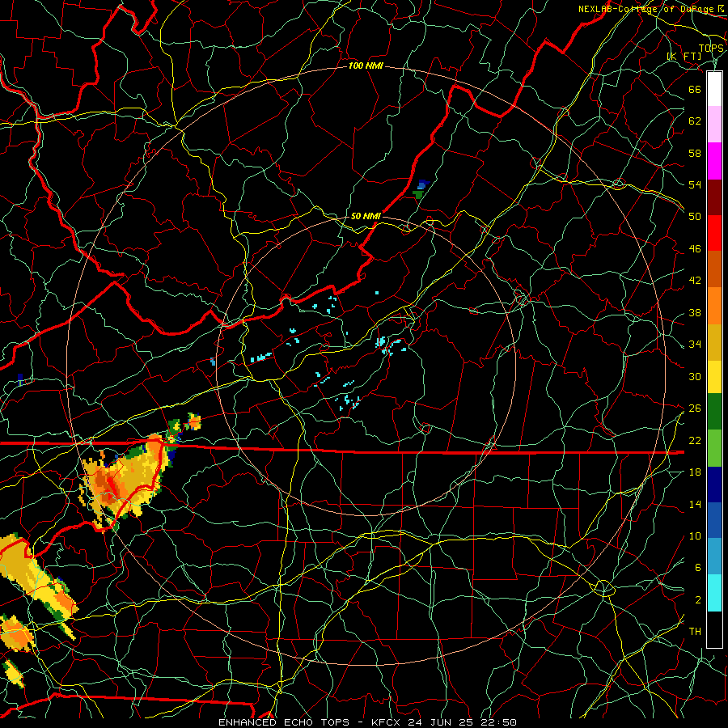This screenshot has width=728, height=728.
Task: Pick the light pink swatch in the color scale
Action: point(714,124)
